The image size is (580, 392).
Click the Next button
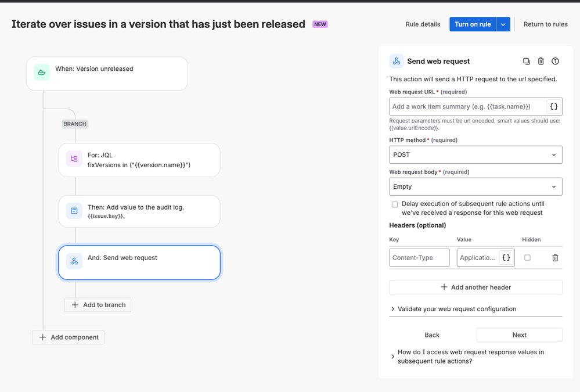coord(519,335)
